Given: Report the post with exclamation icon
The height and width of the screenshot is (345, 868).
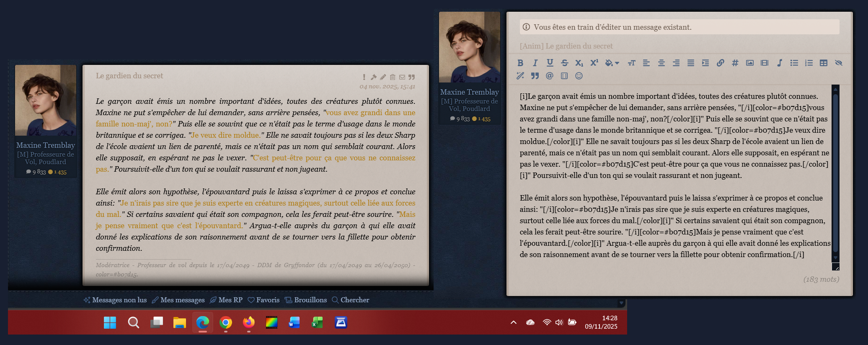Looking at the screenshot, I should click(364, 77).
